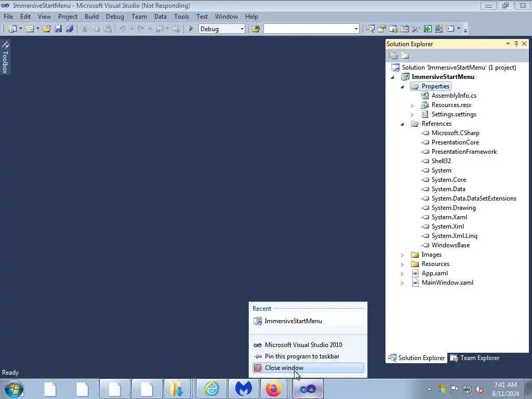
Task: Show hidden tray icons arrow
Action: [x=429, y=389]
